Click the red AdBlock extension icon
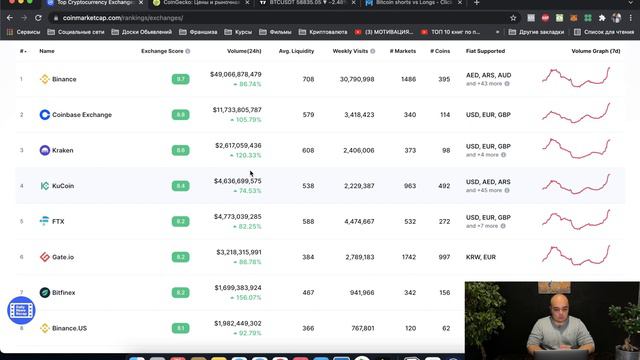Viewport: 640px width, 360px height. pyautogui.click(x=545, y=18)
